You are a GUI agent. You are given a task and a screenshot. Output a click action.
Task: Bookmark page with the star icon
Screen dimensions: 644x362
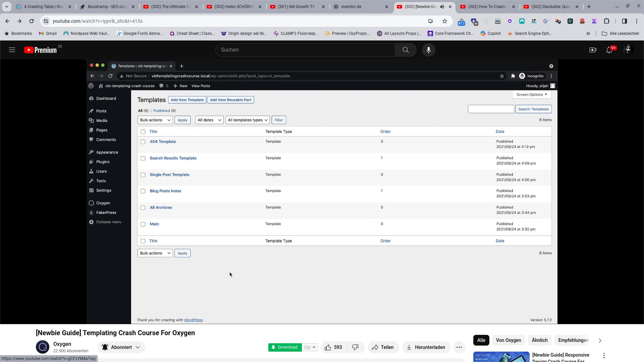(x=445, y=21)
